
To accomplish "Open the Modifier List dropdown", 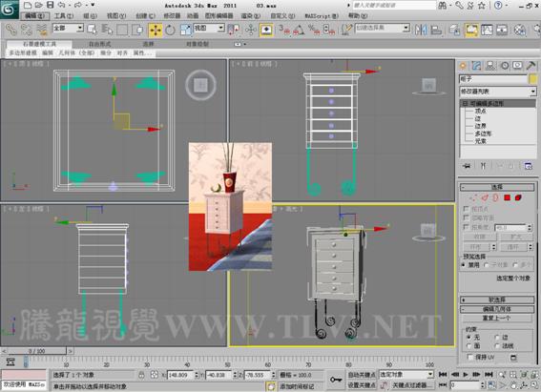I will click(x=498, y=92).
